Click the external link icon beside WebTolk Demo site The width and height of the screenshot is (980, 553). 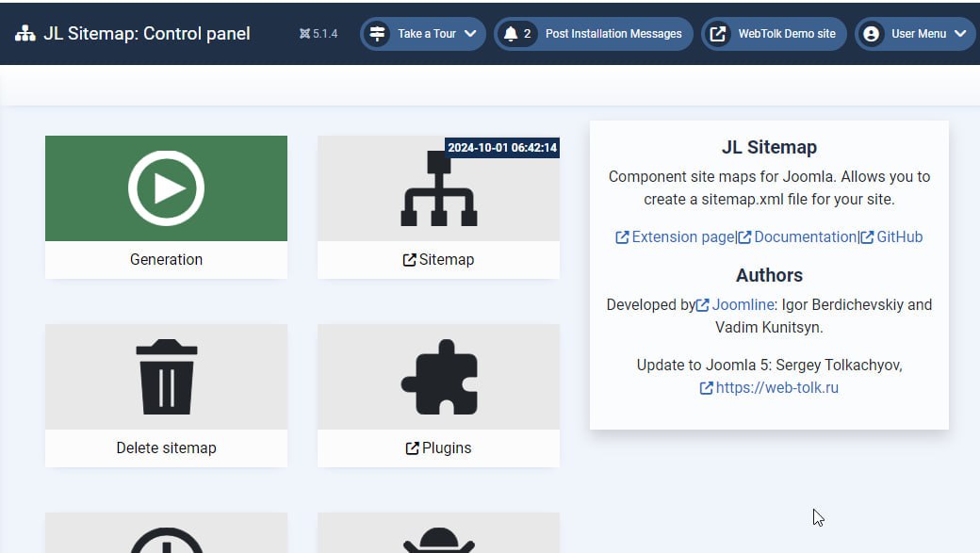click(x=718, y=34)
